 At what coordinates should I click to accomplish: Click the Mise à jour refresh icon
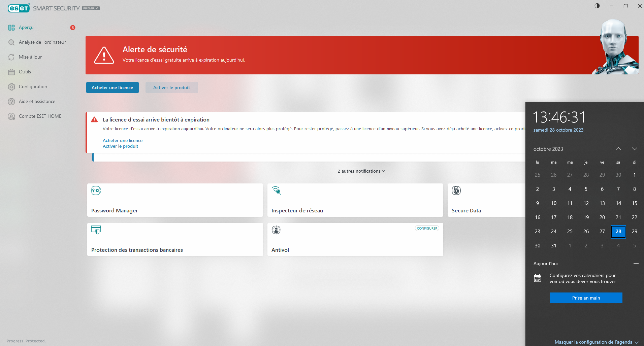point(11,57)
